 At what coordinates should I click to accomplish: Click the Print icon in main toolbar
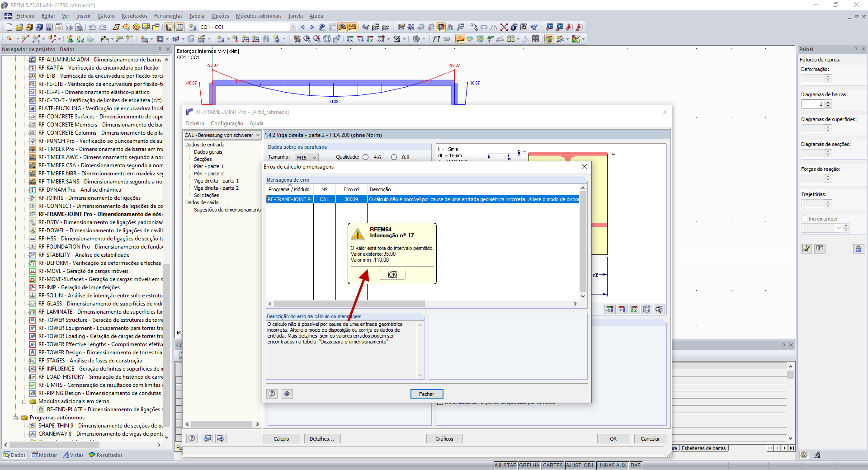69,27
